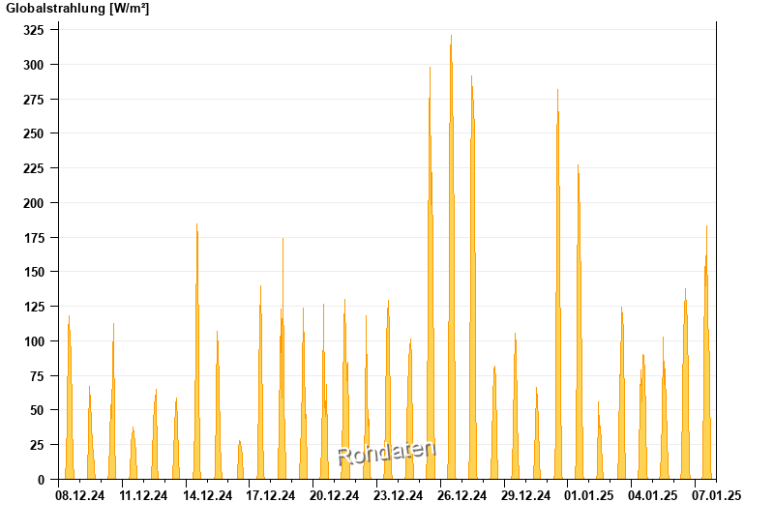Viewport: 774px width, 532px height.
Task: Select the 04.01.25 axis date
Action: tap(652, 495)
